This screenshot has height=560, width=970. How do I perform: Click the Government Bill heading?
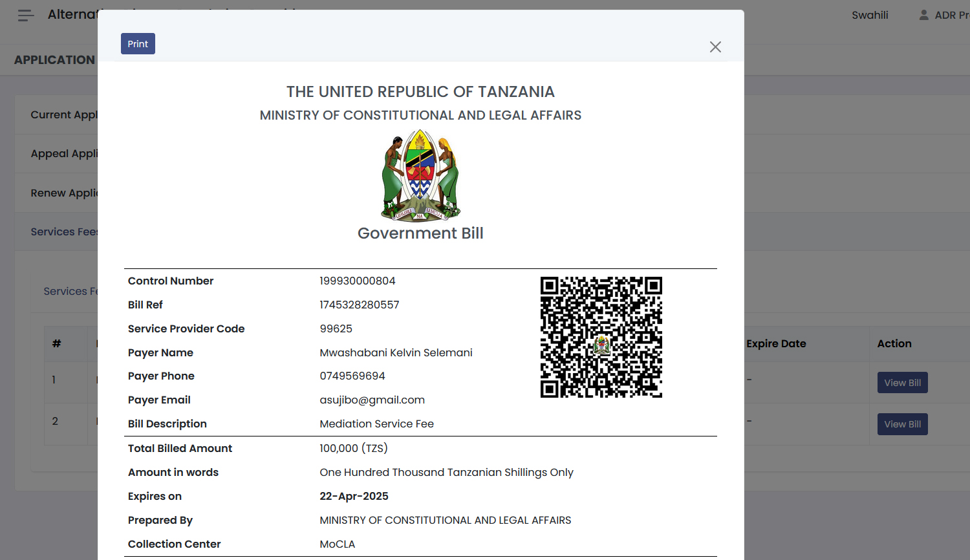tap(420, 233)
